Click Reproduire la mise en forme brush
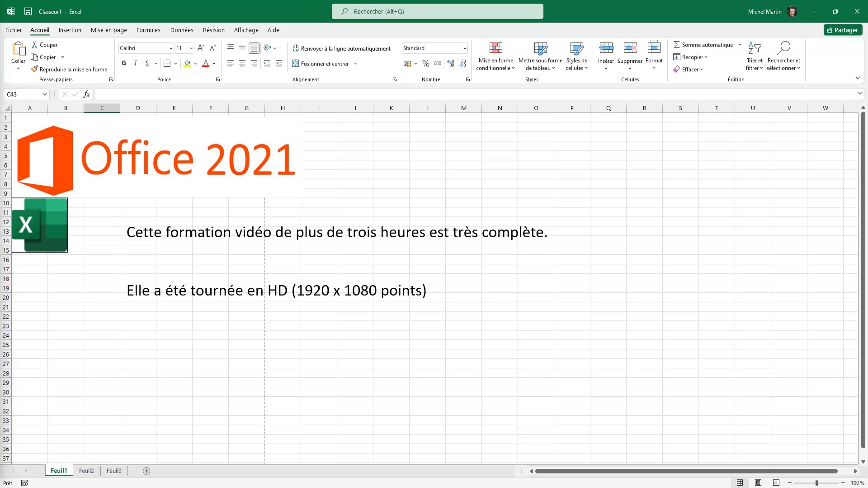 [34, 69]
